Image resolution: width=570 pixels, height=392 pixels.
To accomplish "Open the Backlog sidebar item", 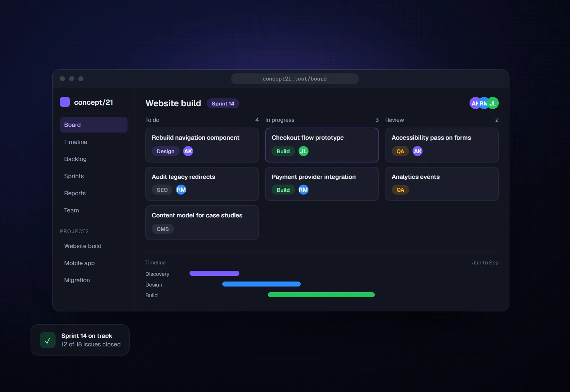I will [x=94, y=159].
